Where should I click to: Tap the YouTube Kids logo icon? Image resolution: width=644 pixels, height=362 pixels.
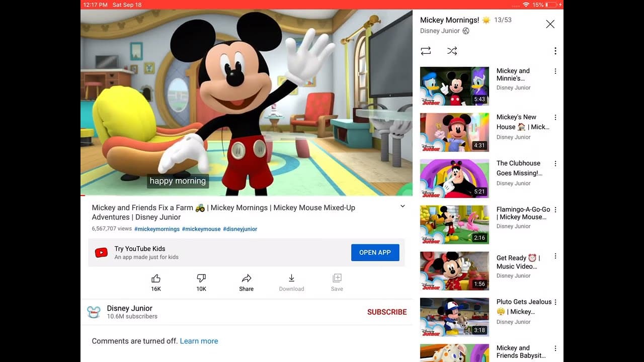(101, 252)
